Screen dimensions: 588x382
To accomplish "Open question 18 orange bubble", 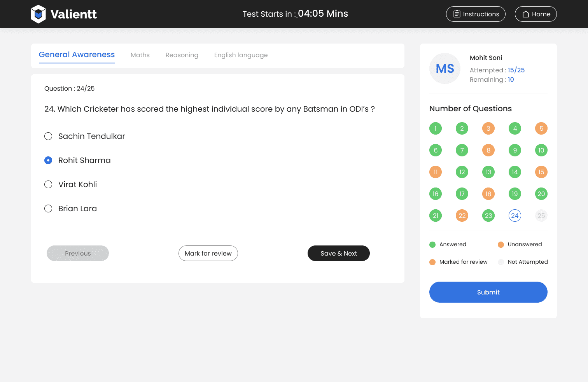I will (x=488, y=194).
